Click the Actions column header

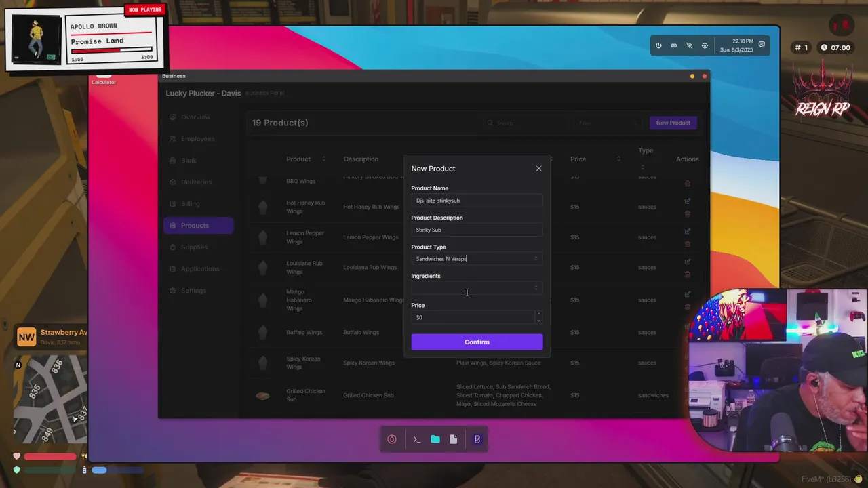pyautogui.click(x=688, y=159)
